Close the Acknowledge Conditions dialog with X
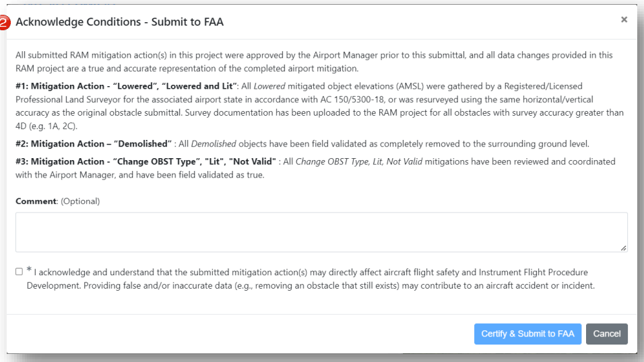The image size is (644, 362). pos(624,20)
